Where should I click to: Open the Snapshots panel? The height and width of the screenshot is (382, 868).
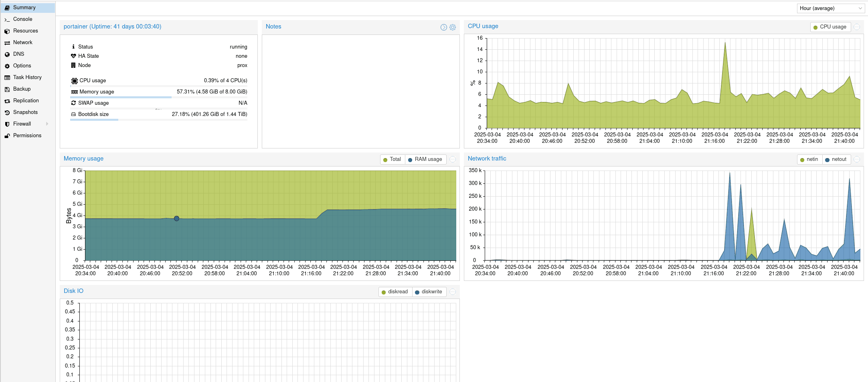pyautogui.click(x=25, y=112)
